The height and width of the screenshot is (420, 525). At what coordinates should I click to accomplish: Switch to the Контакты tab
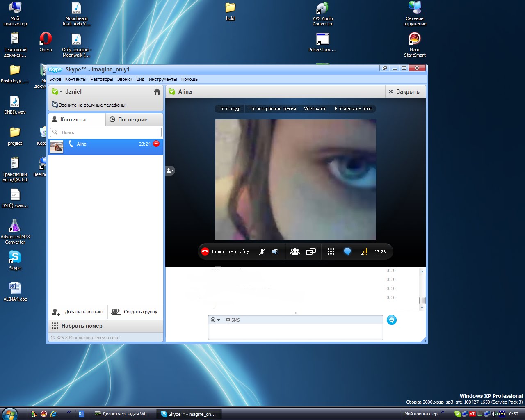click(x=77, y=119)
